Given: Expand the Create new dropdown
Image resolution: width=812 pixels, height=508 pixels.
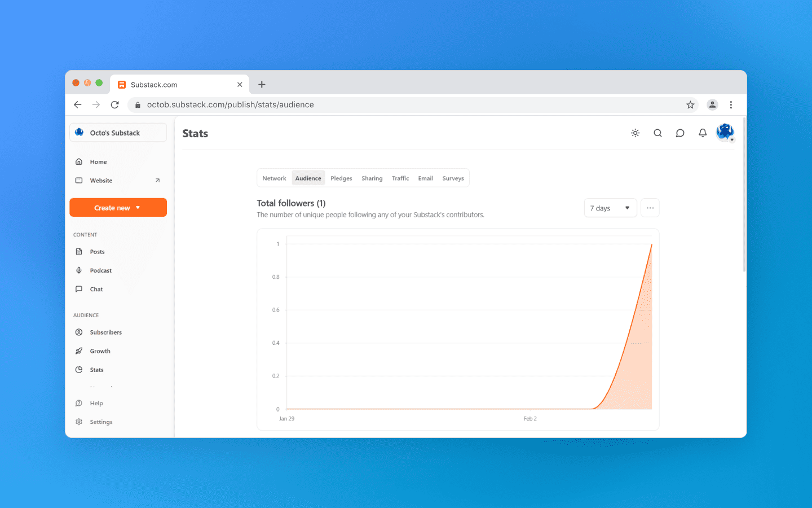Looking at the screenshot, I should (x=118, y=207).
